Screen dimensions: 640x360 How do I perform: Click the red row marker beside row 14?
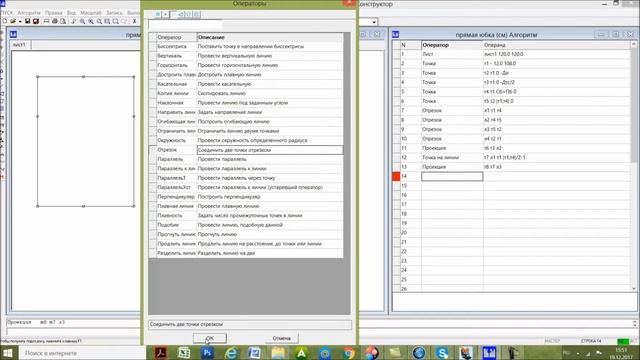(x=396, y=176)
